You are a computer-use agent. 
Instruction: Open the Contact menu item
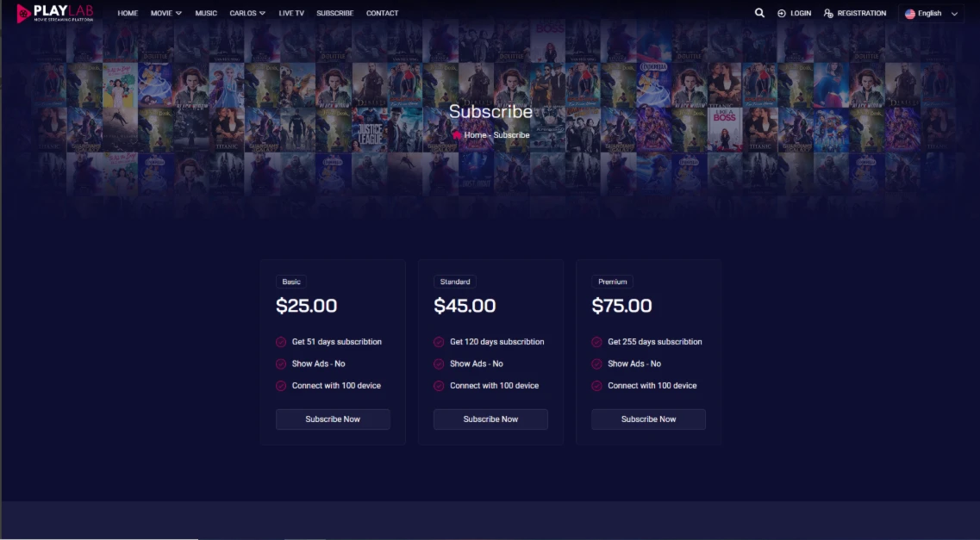(382, 13)
